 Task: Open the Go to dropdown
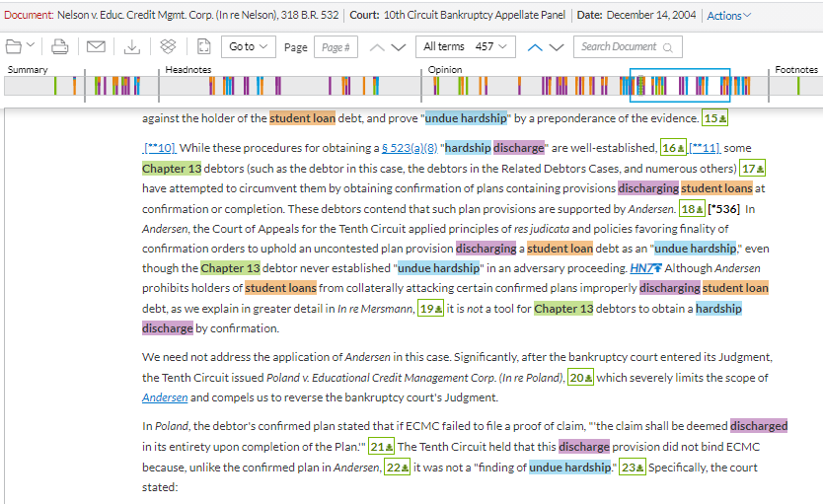pyautogui.click(x=248, y=47)
